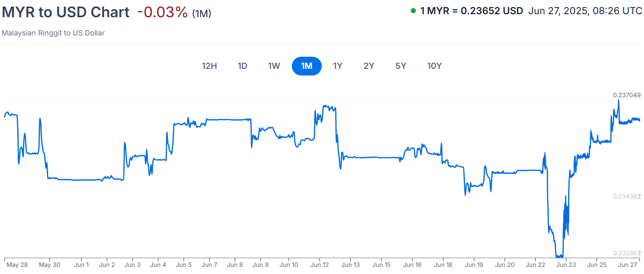Click the 1 MYR = 0.23652 USD rate
The image size is (644, 274).
pyautogui.click(x=471, y=11)
